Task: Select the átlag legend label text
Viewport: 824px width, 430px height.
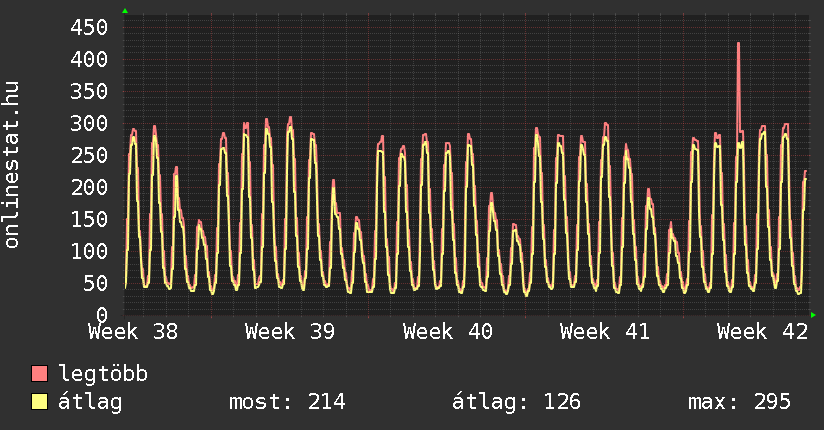Action: (x=90, y=402)
